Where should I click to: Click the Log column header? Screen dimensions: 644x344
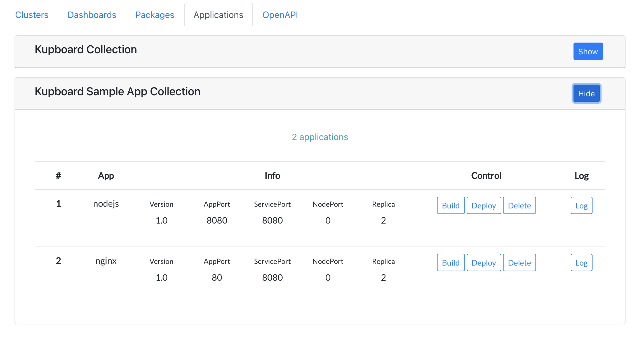click(581, 176)
